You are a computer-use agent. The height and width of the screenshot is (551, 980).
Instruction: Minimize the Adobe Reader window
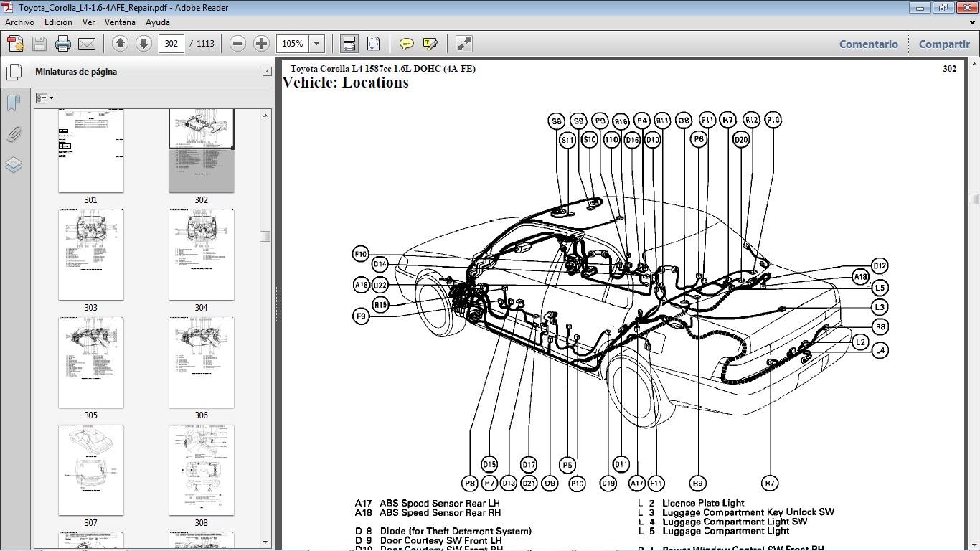click(x=920, y=7)
